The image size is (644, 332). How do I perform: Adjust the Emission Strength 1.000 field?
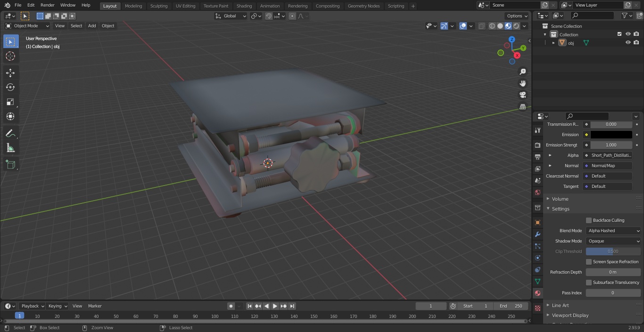pos(611,145)
